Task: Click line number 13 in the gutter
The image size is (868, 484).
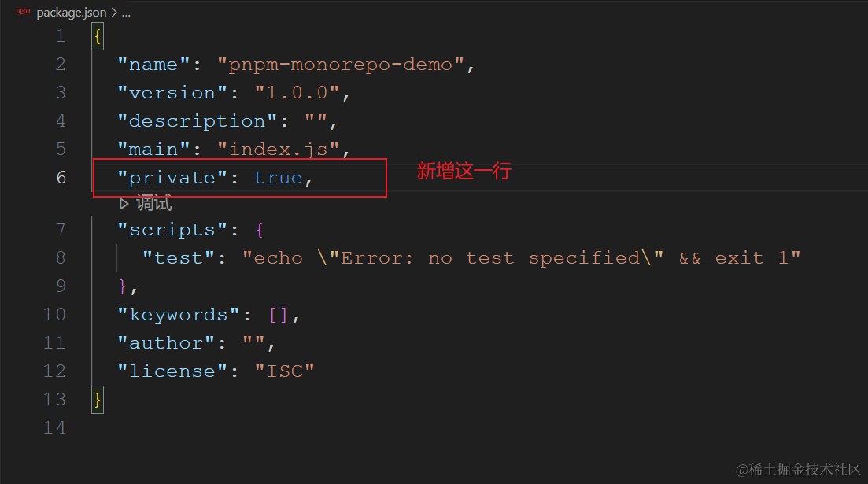Action: (x=54, y=399)
